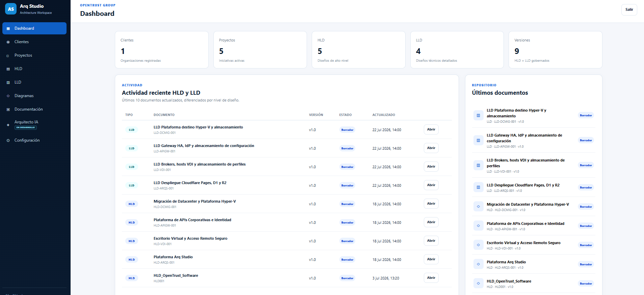Click diamond icon for Escritorio Virtual repository item
644x295 pixels.
coord(478,245)
